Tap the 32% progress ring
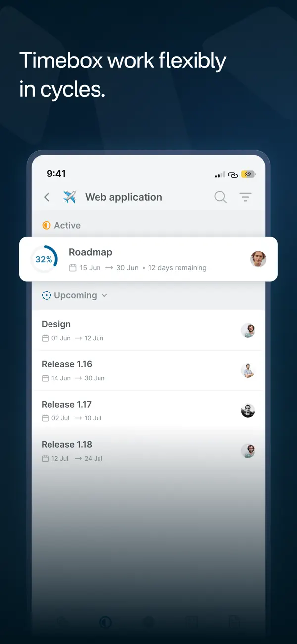This screenshot has width=297, height=644. tap(44, 259)
